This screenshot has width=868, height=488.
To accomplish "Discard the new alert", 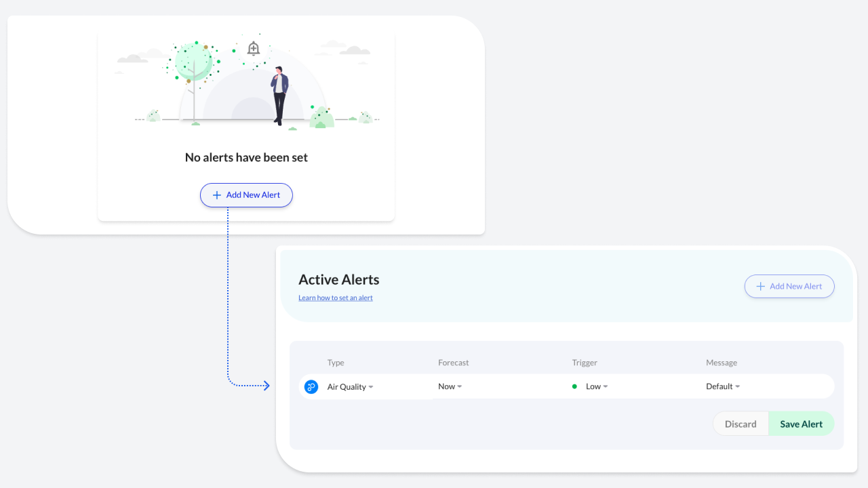I will coord(741,424).
